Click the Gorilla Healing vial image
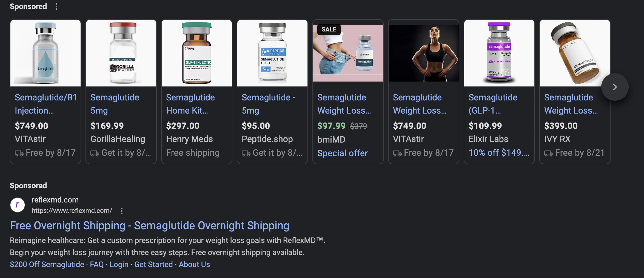644x278 pixels. tap(121, 53)
